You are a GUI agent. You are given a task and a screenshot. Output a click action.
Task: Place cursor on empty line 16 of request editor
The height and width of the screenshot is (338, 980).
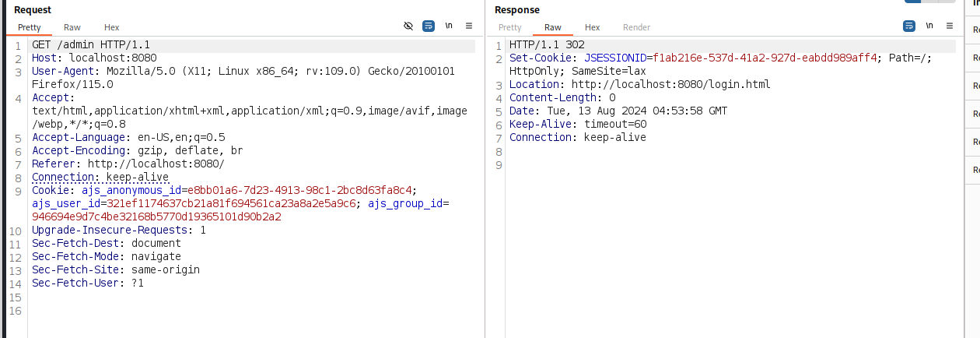pyautogui.click(x=253, y=311)
